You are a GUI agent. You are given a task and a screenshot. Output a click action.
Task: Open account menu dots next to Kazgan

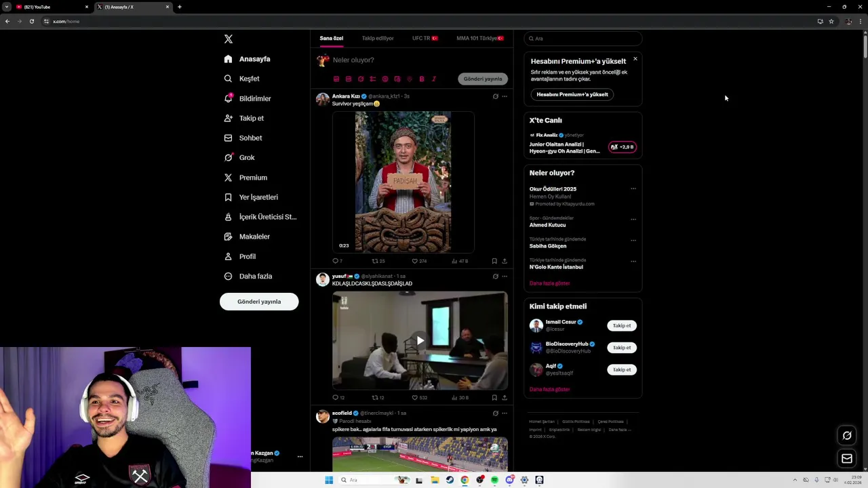300,457
